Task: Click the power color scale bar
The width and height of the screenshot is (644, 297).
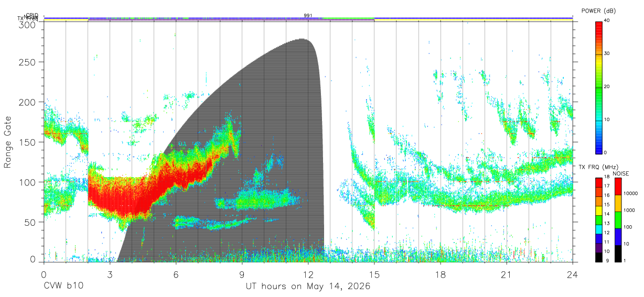Action: (599, 87)
